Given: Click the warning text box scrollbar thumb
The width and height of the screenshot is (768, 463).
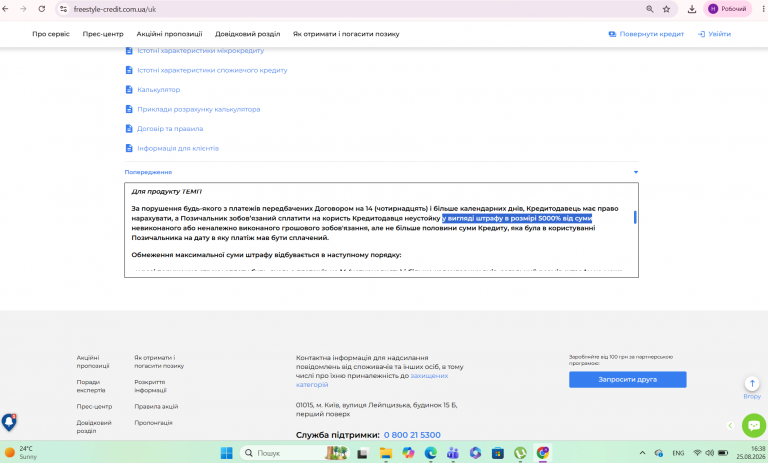Looking at the screenshot, I should [635, 217].
